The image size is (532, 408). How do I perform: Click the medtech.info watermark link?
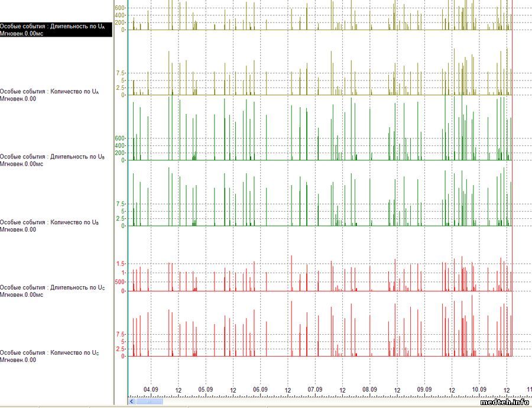click(504, 402)
